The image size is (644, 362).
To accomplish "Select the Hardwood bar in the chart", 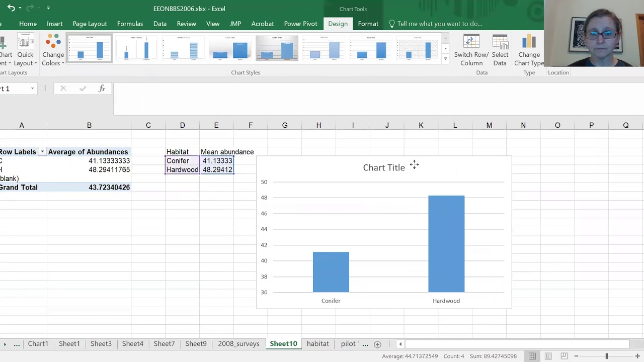I will pos(446,244).
